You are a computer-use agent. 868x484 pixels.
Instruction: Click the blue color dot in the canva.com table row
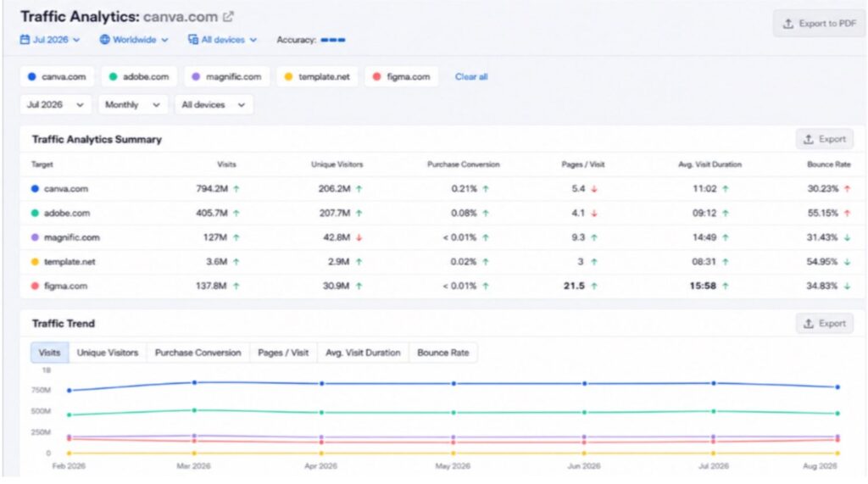(x=35, y=189)
